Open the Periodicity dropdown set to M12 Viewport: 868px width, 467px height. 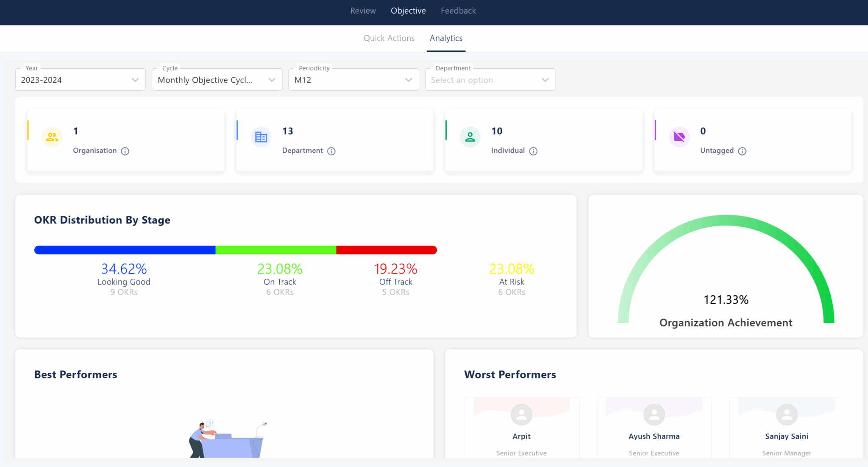pyautogui.click(x=353, y=80)
